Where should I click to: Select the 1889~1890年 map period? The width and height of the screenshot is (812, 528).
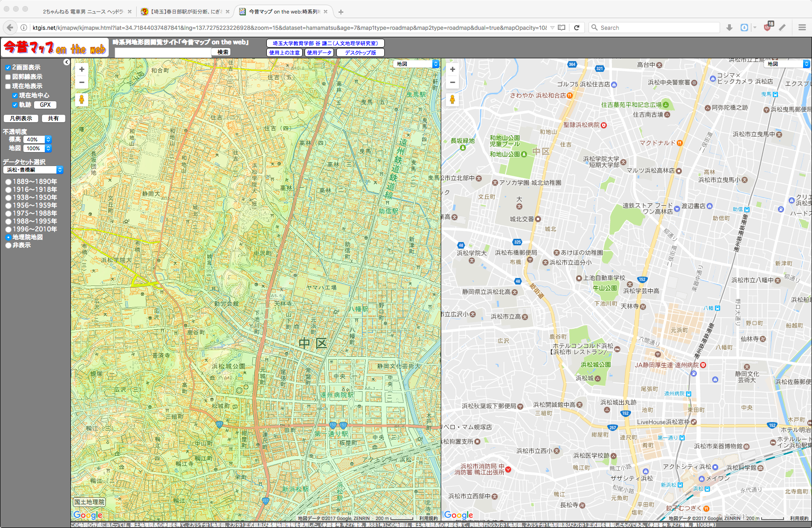[x=8, y=182]
